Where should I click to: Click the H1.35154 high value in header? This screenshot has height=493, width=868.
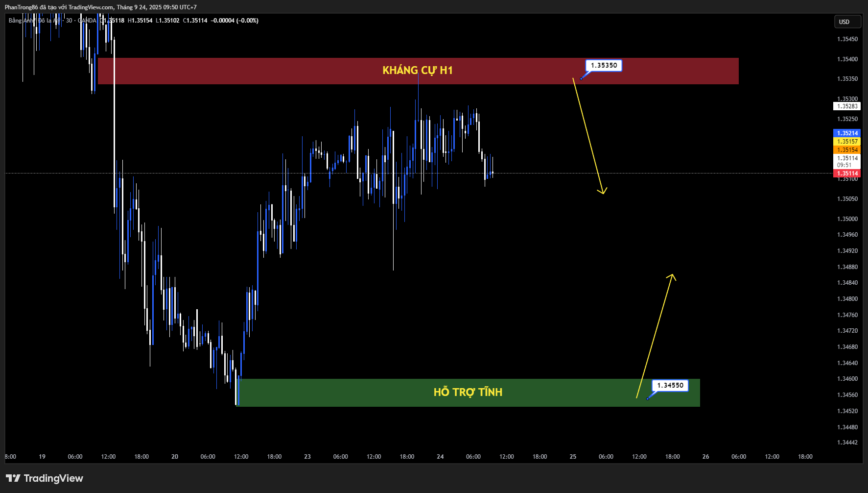(140, 21)
